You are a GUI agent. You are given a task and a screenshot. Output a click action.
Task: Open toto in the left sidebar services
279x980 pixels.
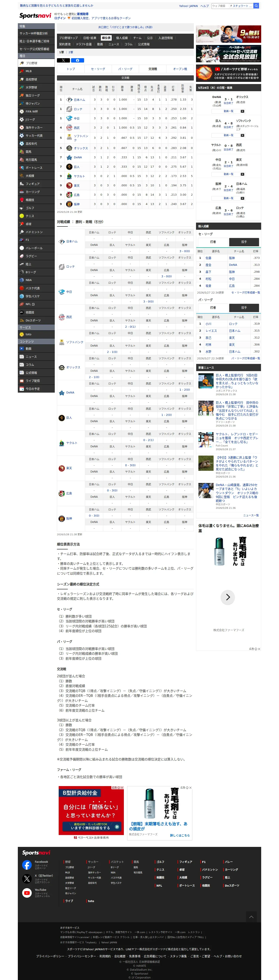(36, 334)
